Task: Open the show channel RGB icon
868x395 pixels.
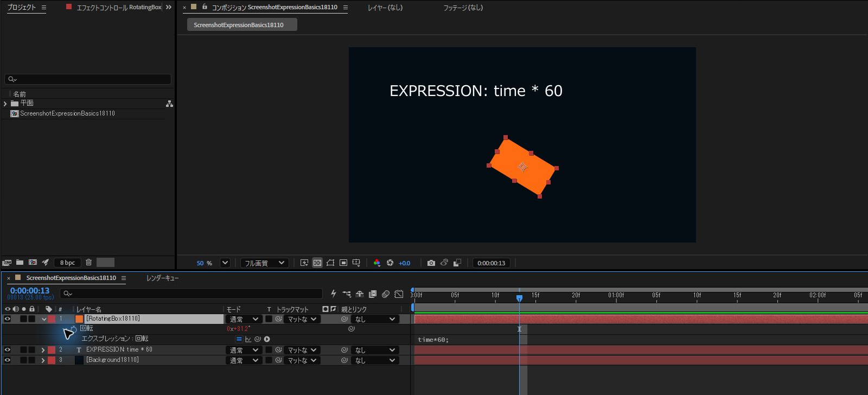Action: click(377, 263)
